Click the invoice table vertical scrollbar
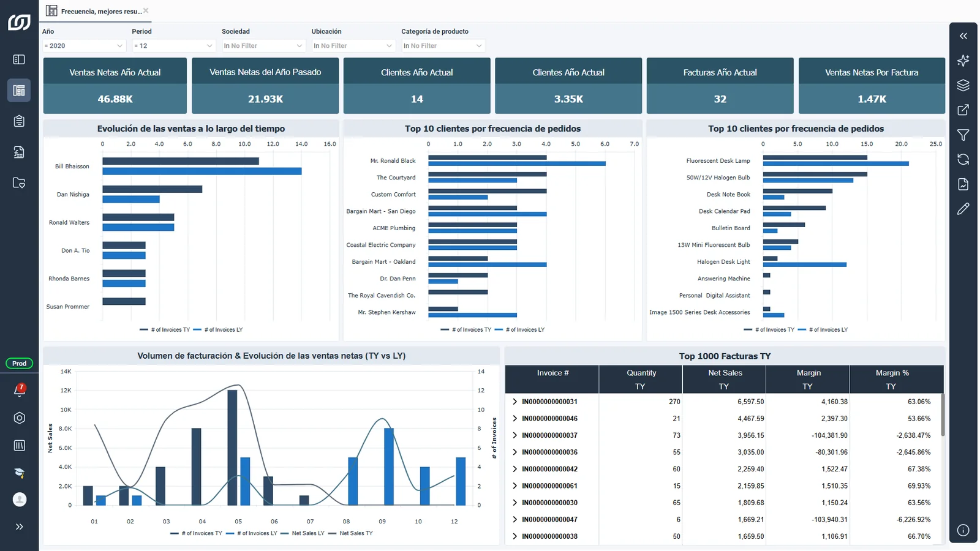 943,414
